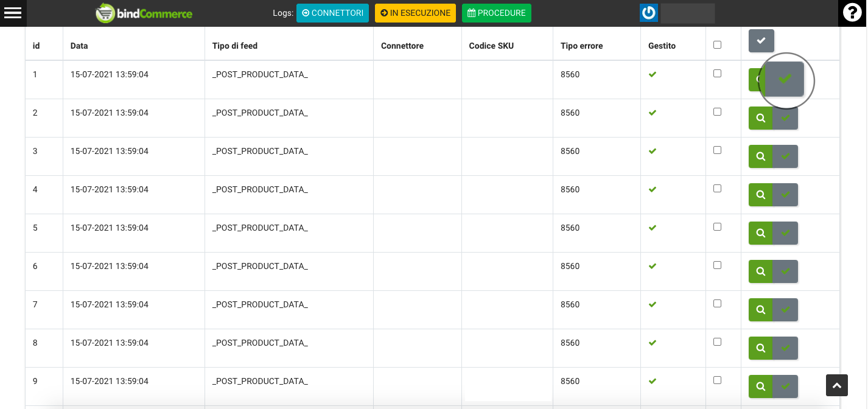Open the help question mark icon
Screen dimensions: 868x409
pyautogui.click(x=852, y=13)
